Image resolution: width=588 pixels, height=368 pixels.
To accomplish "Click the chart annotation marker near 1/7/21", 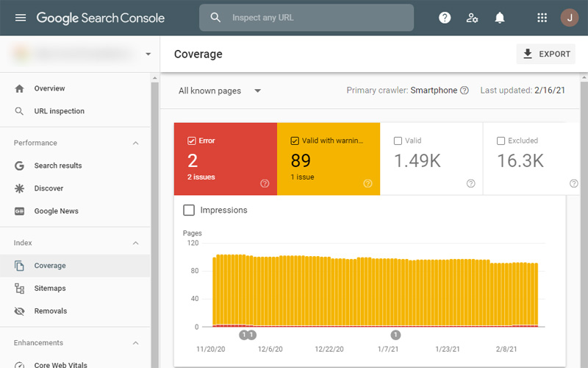I will [395, 335].
